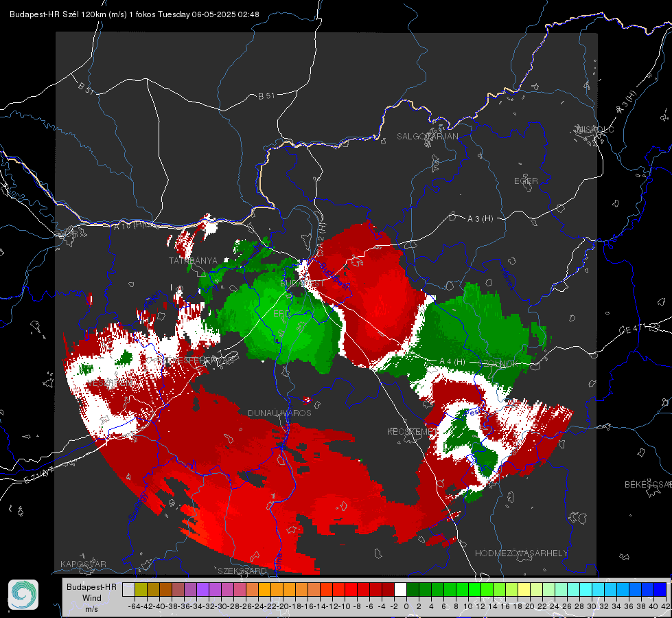
Task: Click the blue Heves county label
Action: pos(507,279)
